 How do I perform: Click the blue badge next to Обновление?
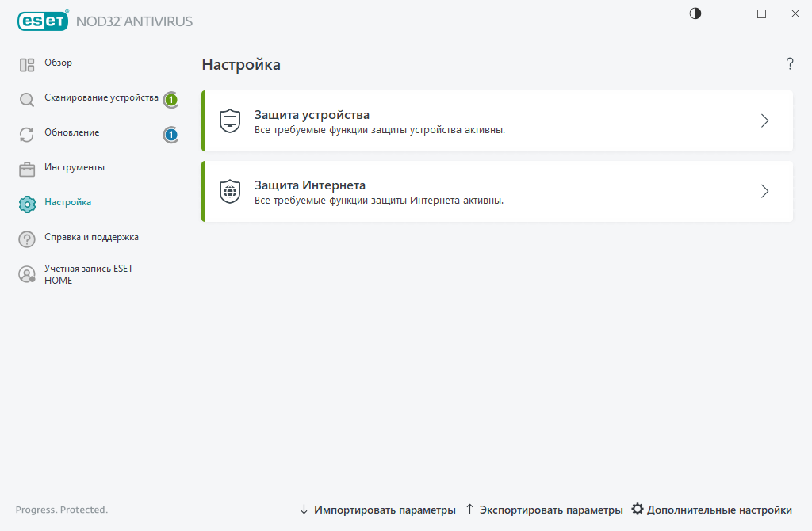click(x=171, y=135)
